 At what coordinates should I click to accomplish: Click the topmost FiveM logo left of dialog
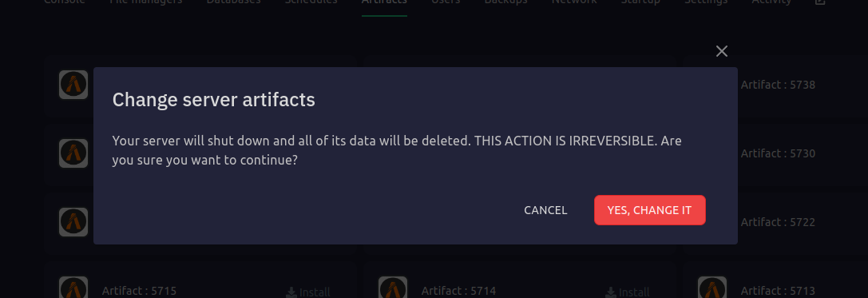click(73, 85)
